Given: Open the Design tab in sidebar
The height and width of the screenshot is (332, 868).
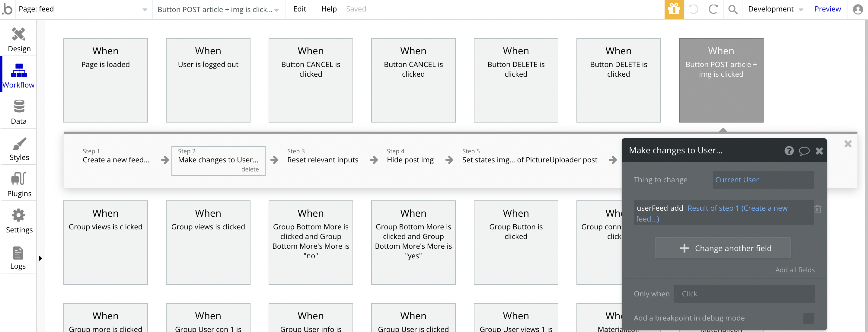Looking at the screenshot, I should [19, 40].
